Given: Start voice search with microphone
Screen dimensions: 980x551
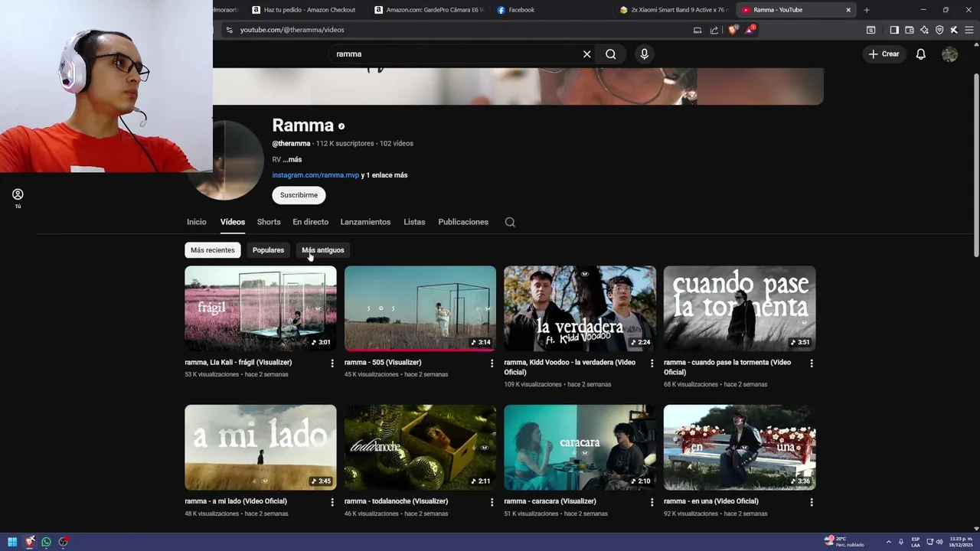Looking at the screenshot, I should point(644,54).
